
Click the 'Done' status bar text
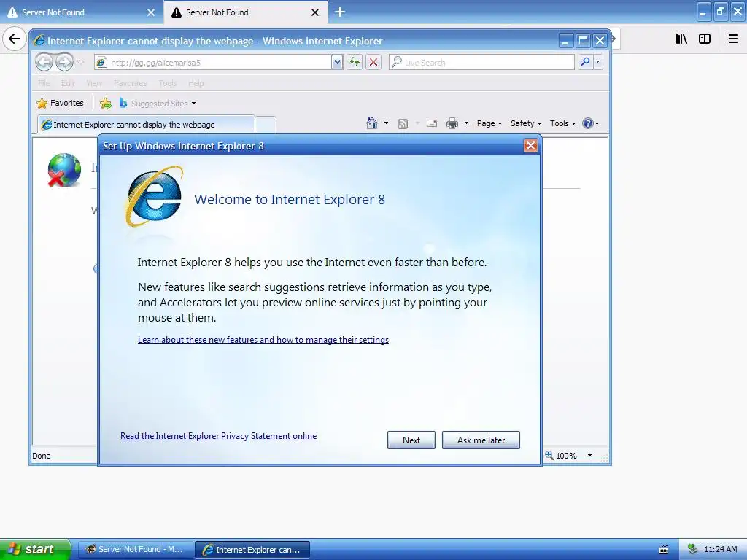[42, 456]
